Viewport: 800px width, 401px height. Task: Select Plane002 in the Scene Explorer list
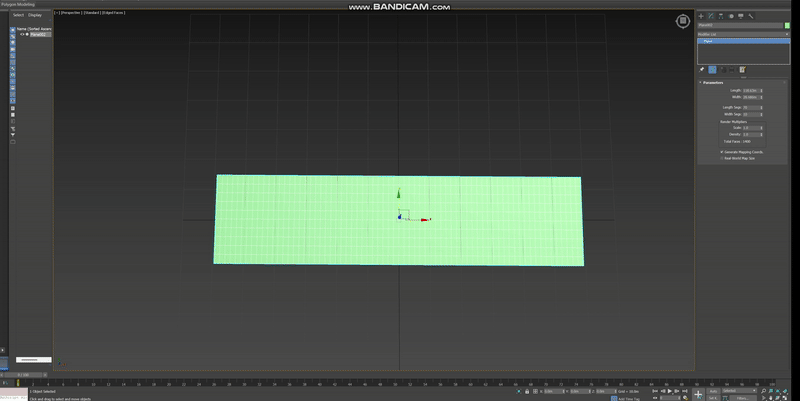pos(40,34)
